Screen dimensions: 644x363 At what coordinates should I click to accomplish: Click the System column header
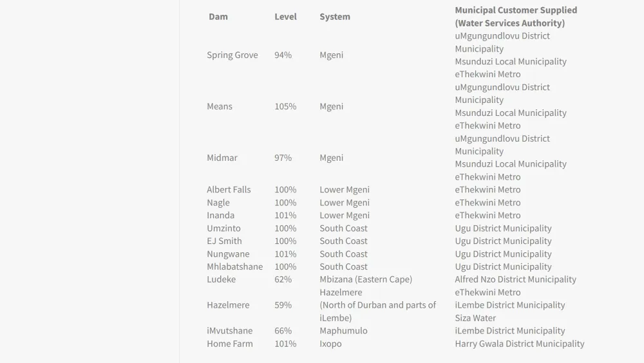tap(335, 17)
